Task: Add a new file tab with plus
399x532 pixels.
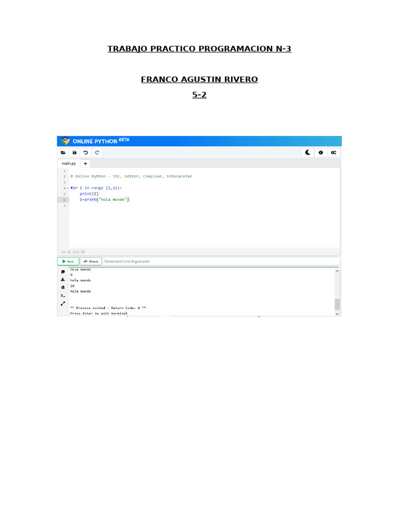Action: (86, 164)
